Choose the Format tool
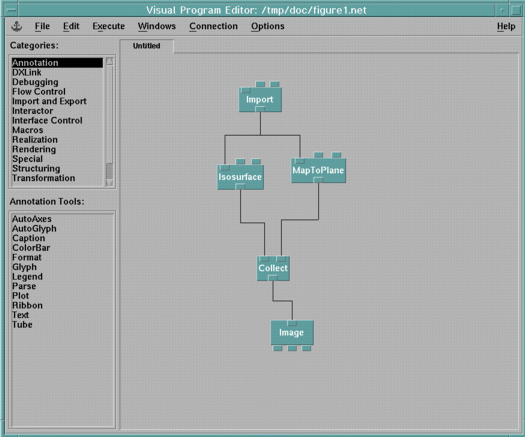The height and width of the screenshot is (437, 525). click(27, 257)
